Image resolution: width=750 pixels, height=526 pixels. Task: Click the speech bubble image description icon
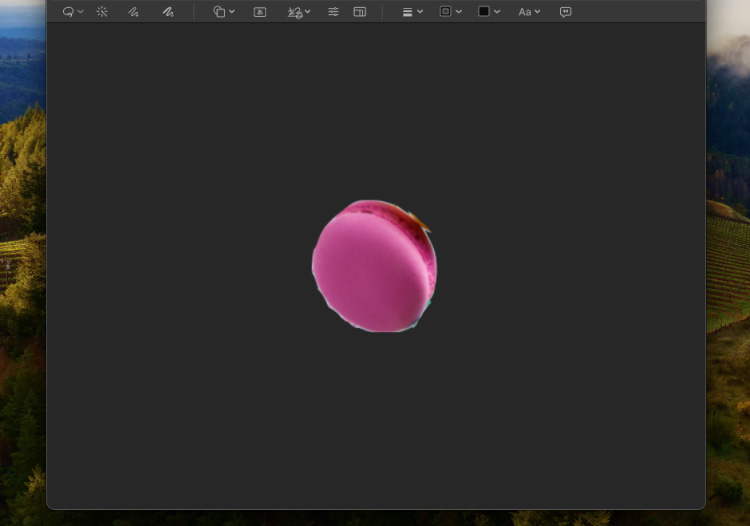pyautogui.click(x=566, y=12)
